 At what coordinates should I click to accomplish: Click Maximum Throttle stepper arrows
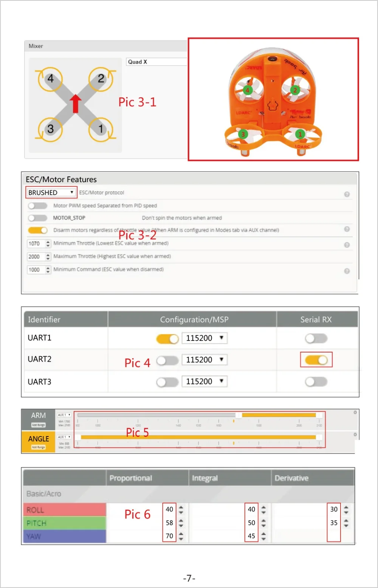[x=48, y=257]
